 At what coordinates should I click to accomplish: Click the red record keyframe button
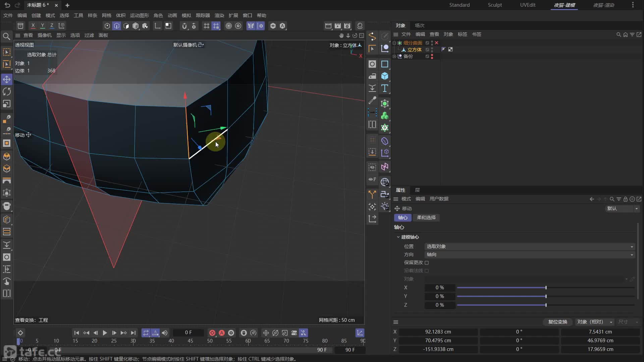212,333
